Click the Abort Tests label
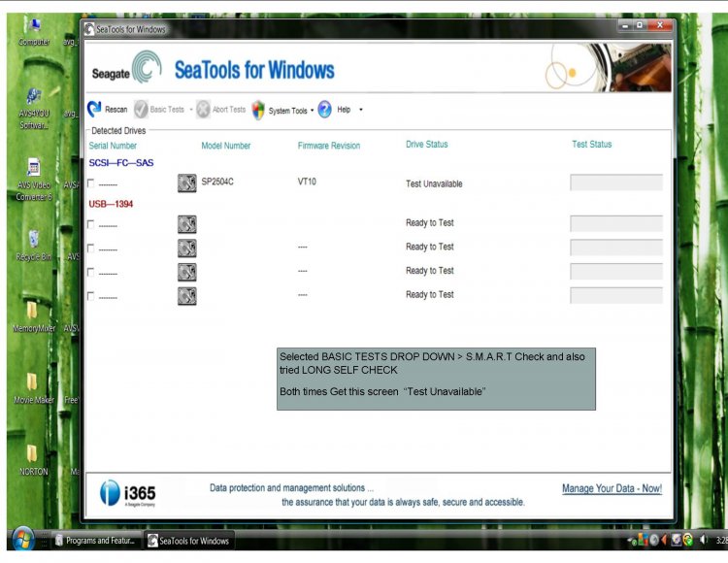728x563 pixels. tap(229, 110)
